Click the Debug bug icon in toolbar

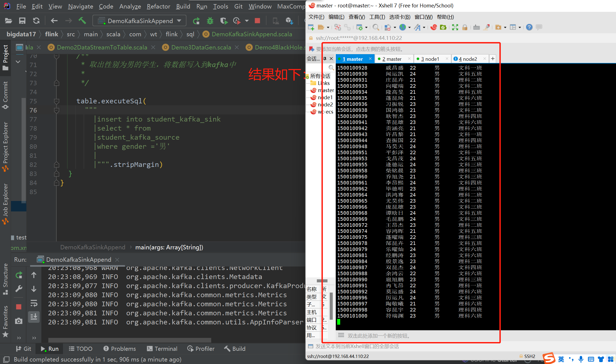210,21
